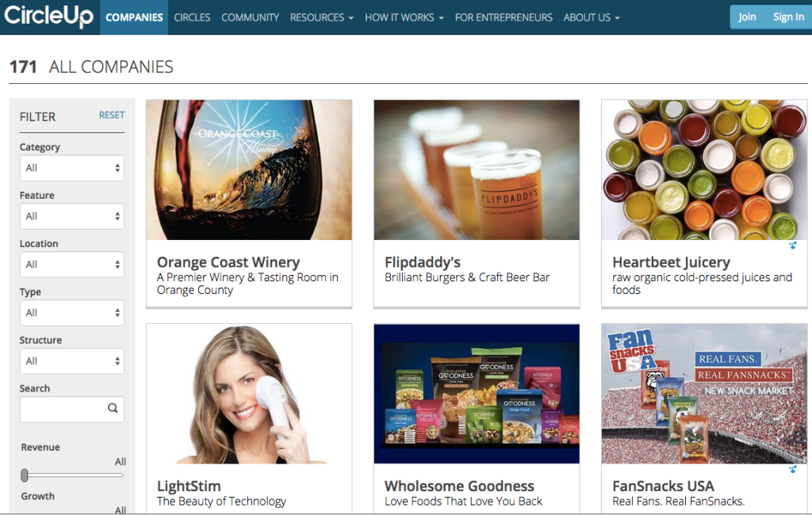This screenshot has width=812, height=515.
Task: Click the Search input field
Action: click(x=72, y=409)
